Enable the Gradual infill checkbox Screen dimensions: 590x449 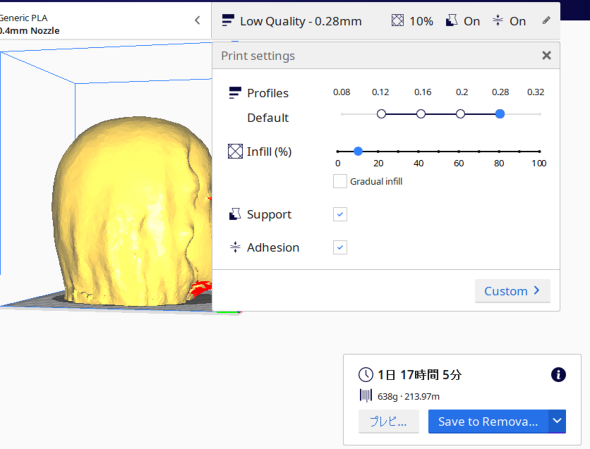[340, 181]
